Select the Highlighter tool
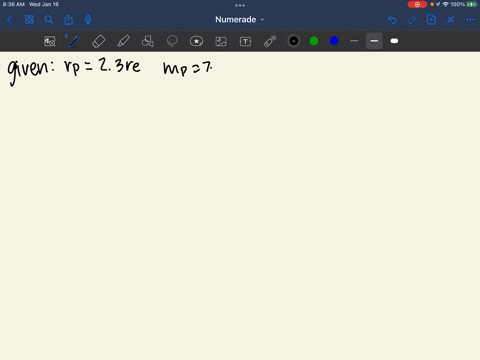The height and width of the screenshot is (360, 480). 123,41
